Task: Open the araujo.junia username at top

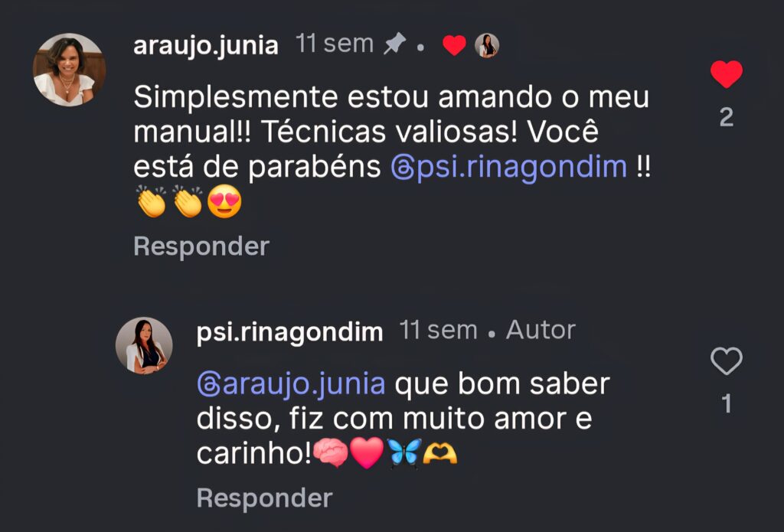Action: tap(205, 46)
